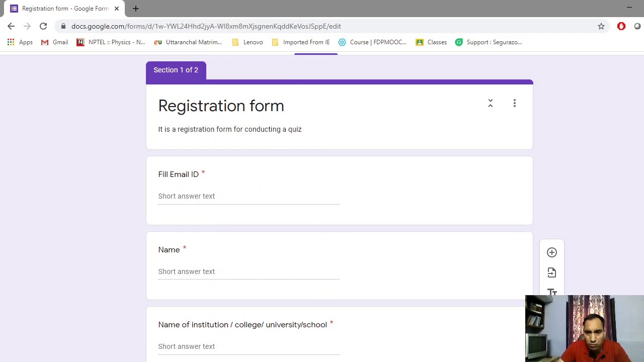
Task: Click the add question plus icon
Action: coord(552,252)
